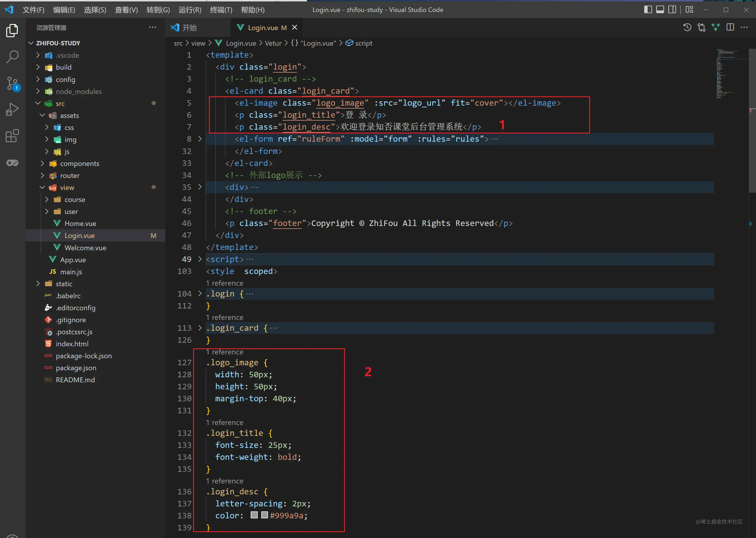The image size is (756, 538).
Task: Open the Explorer files icon
Action: 12,30
